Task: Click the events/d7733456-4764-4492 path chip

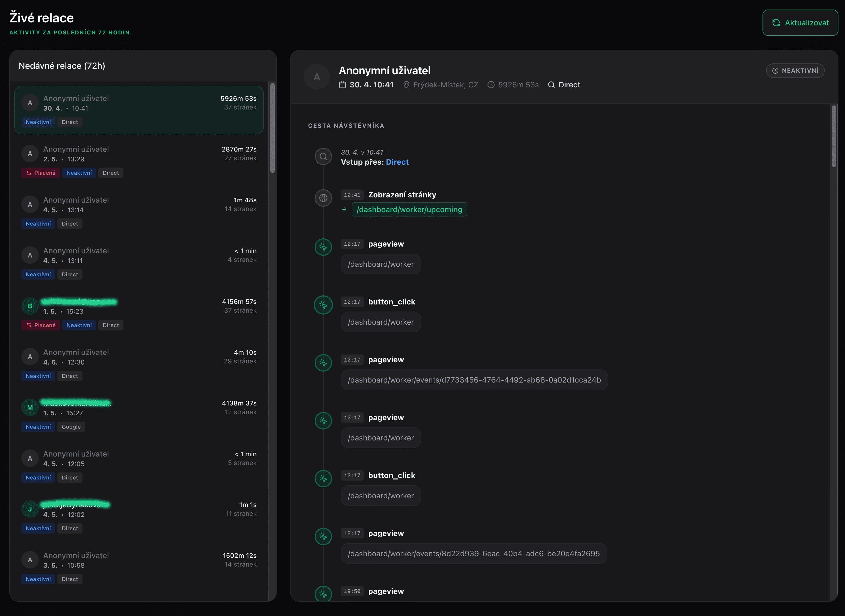Action: [474, 380]
